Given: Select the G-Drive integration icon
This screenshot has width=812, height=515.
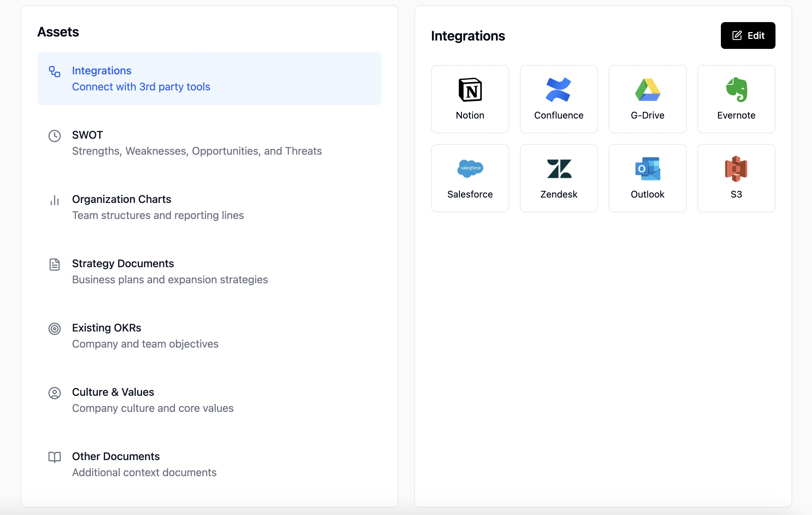Looking at the screenshot, I should coord(647,90).
